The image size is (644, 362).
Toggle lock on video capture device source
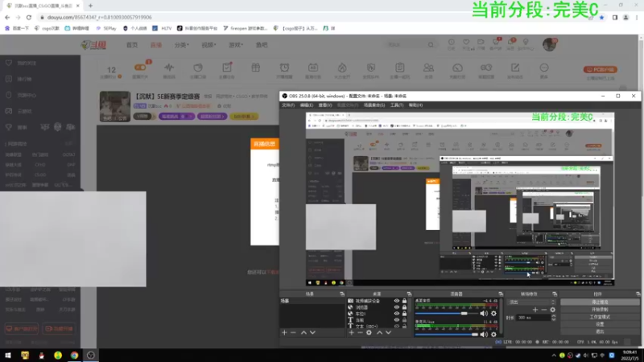(x=405, y=301)
